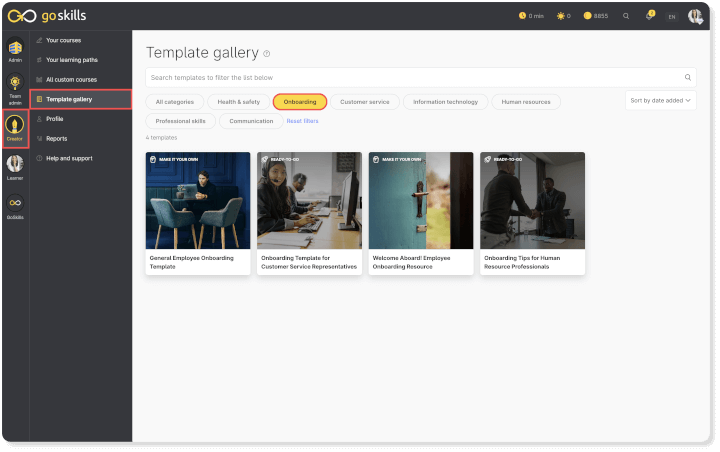The height and width of the screenshot is (452, 720).
Task: Select the Creator pen icon
Action: tap(15, 126)
